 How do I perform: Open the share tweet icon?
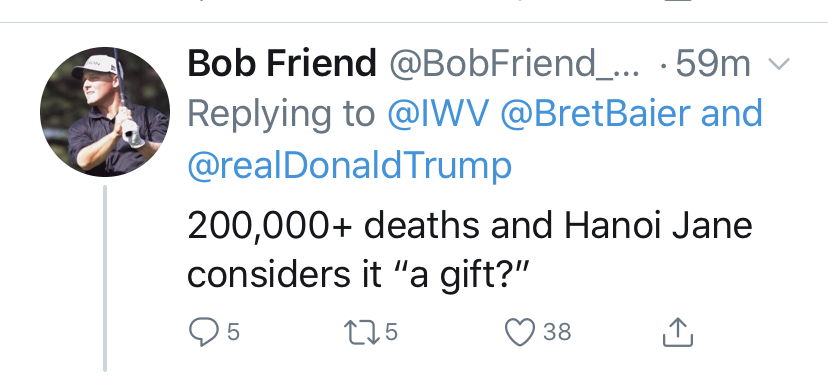point(678,332)
